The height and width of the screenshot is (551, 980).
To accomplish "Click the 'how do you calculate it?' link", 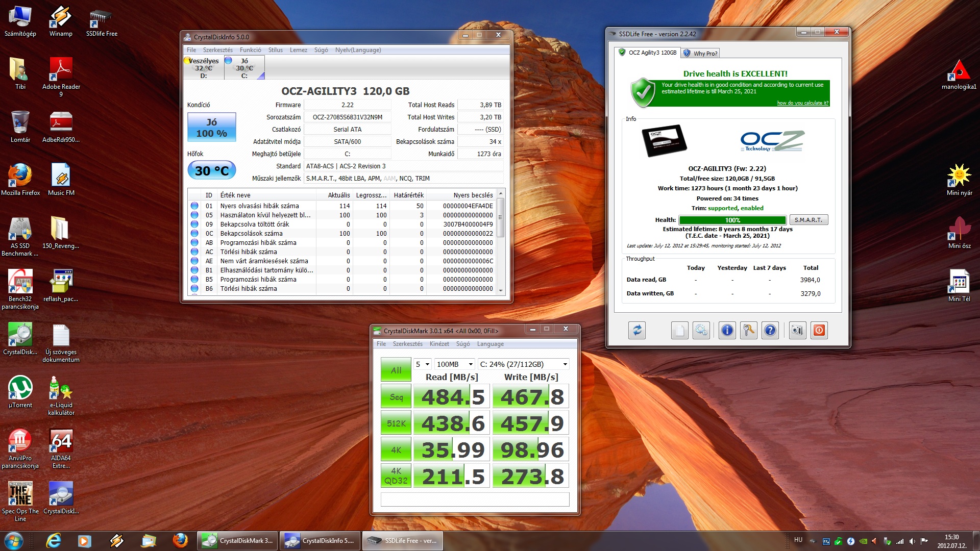I will tap(802, 103).
